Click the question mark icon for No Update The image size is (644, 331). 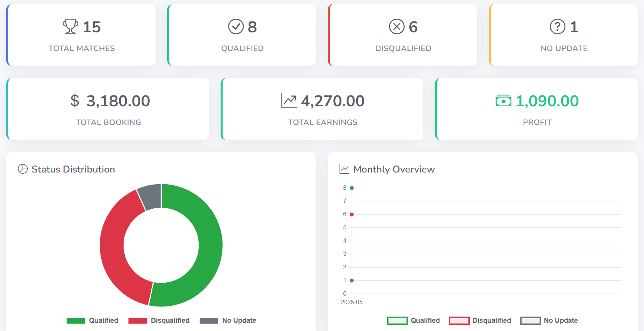click(x=557, y=27)
